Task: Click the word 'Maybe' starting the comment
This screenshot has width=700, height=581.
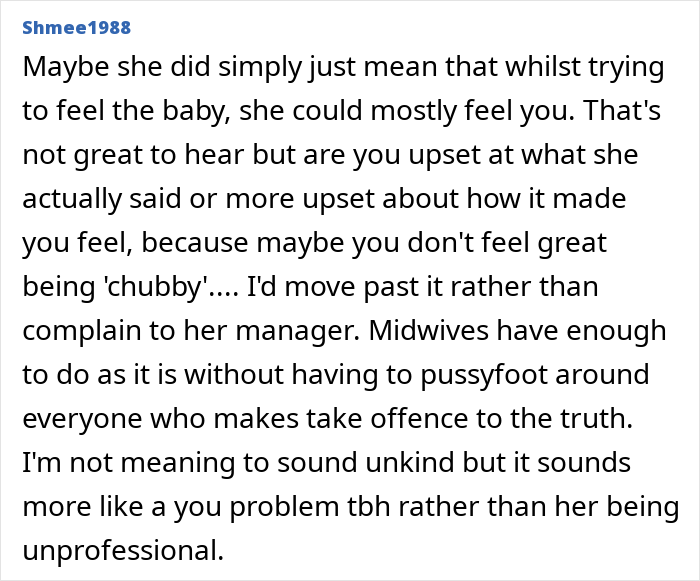Action: (x=66, y=68)
